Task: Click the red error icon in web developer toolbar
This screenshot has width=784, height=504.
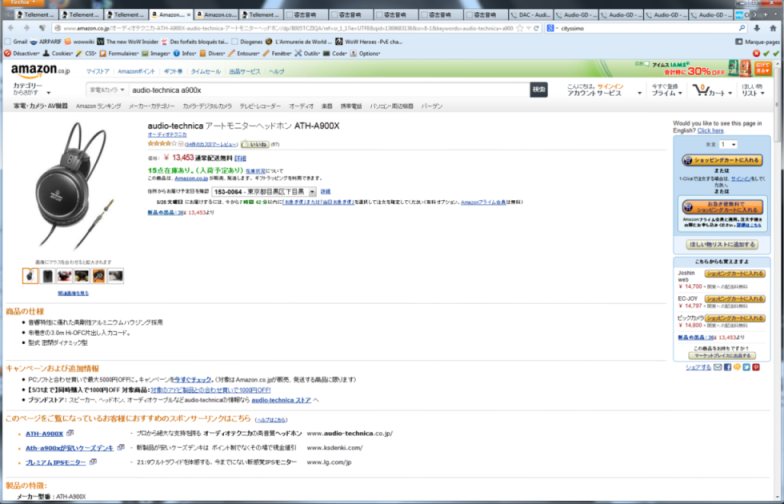Action: pyautogui.click(x=756, y=54)
